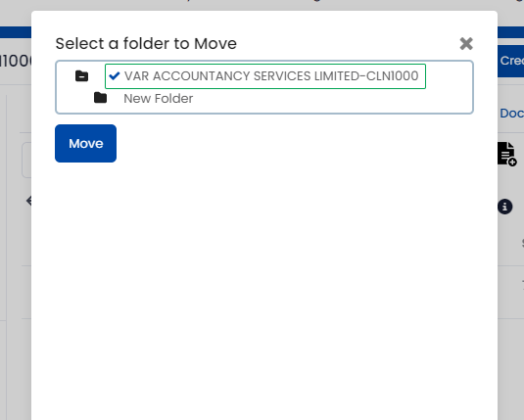
Task: Click the partially hidden input box behind dialog
Action: click(26, 160)
